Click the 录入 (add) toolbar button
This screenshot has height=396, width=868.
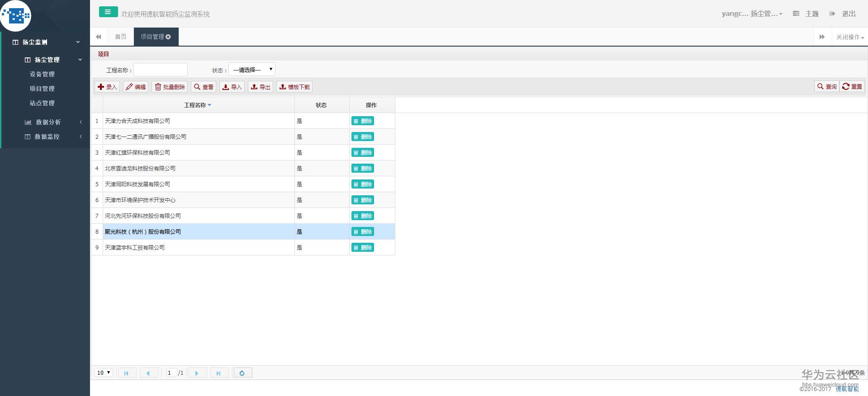pyautogui.click(x=107, y=87)
